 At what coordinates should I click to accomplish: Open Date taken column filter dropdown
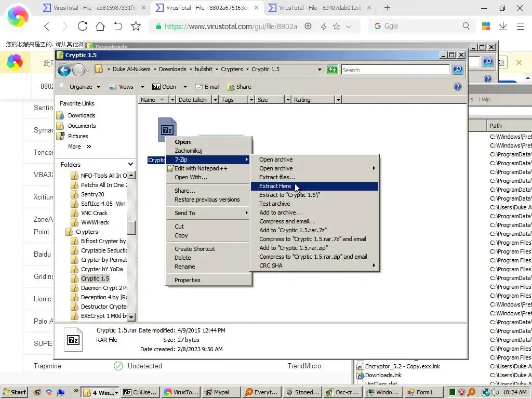click(x=216, y=100)
